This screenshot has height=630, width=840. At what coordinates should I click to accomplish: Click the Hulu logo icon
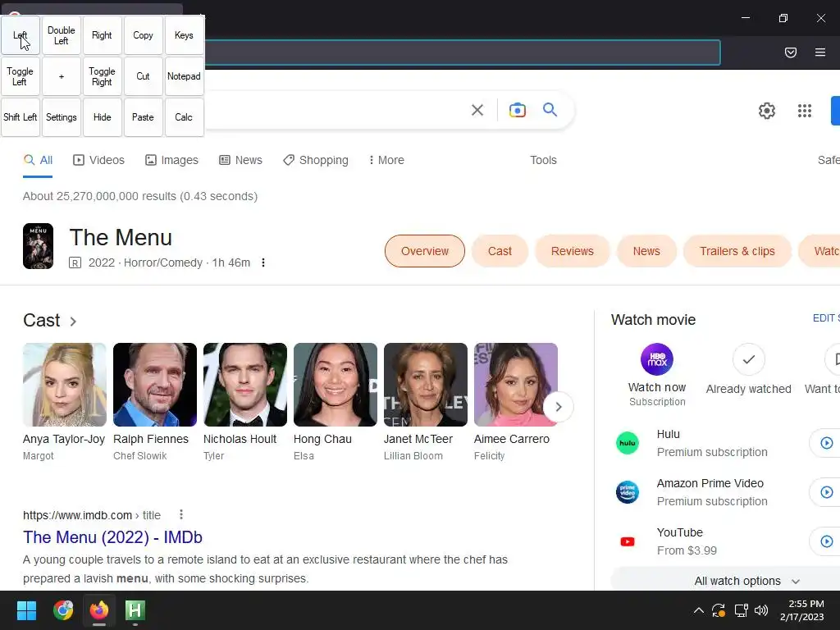(x=628, y=443)
